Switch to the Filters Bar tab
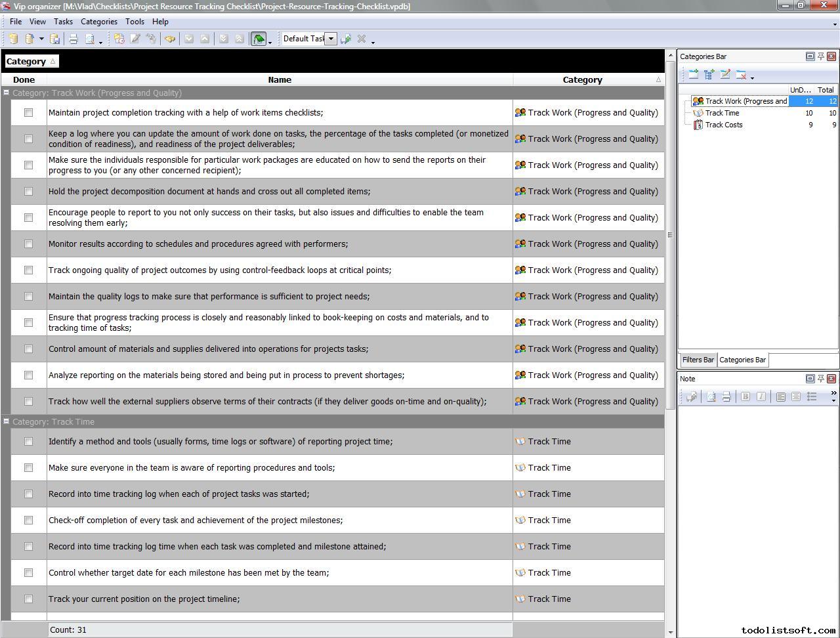The image size is (840, 638). click(x=698, y=360)
